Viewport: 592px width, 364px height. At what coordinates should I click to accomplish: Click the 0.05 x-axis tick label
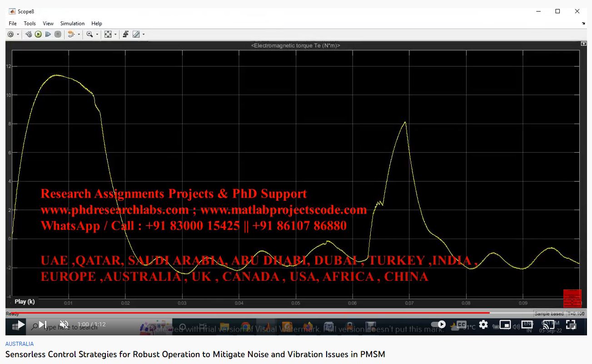coord(296,303)
